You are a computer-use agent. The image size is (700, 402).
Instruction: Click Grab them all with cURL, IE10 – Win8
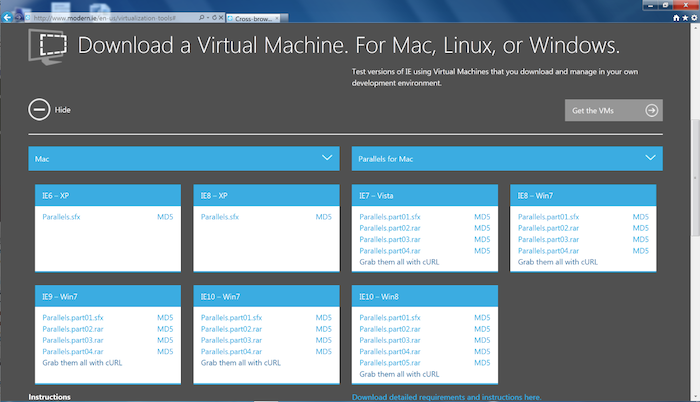coord(399,374)
